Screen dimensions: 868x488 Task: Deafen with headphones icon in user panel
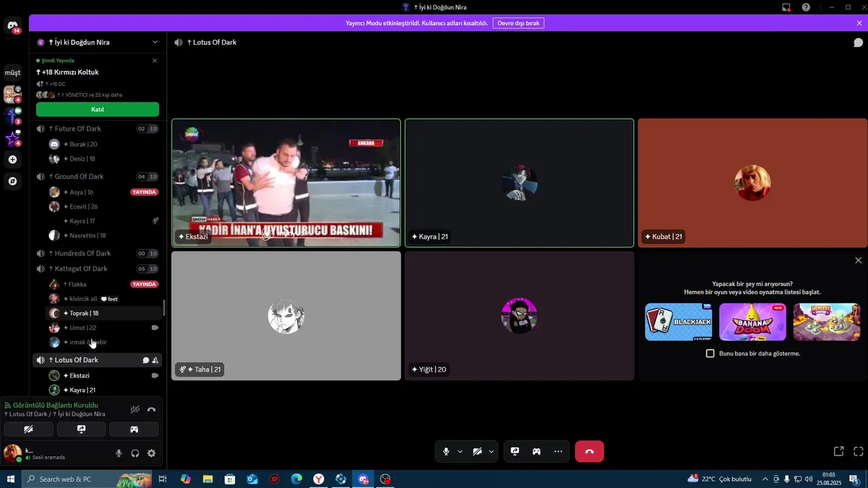click(135, 453)
